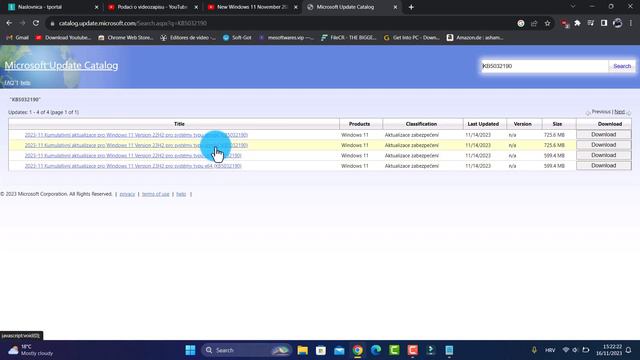Open the Chrome extensions puzzle icon

(577, 23)
